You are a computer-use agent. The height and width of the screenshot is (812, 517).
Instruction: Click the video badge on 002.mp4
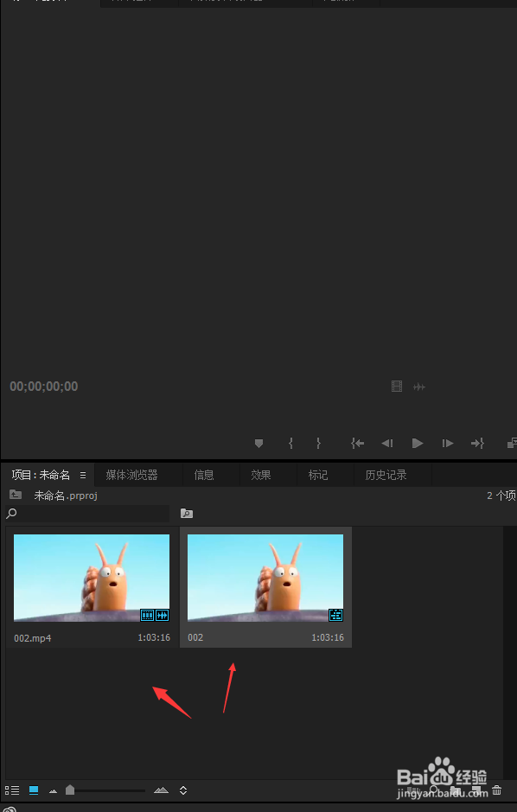pos(148,615)
